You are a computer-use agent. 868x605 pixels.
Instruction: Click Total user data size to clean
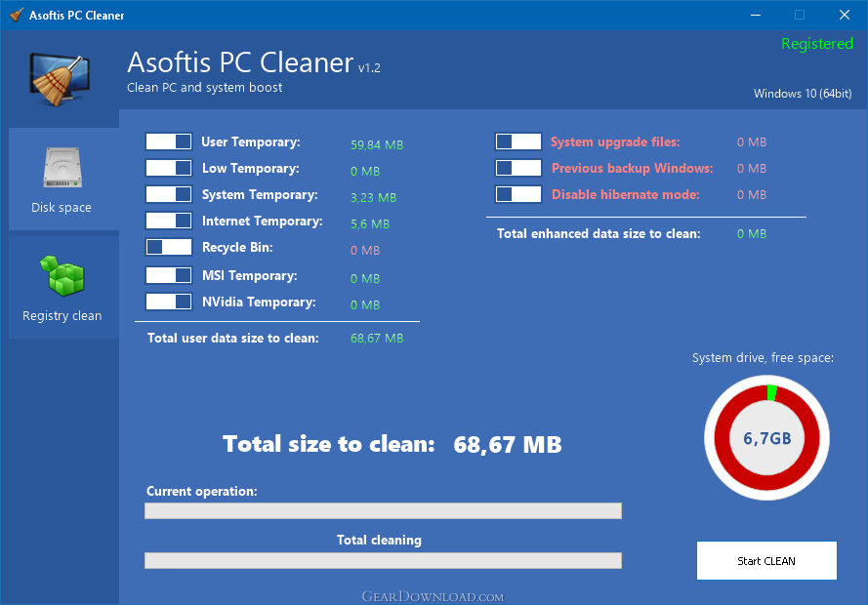[x=233, y=339]
